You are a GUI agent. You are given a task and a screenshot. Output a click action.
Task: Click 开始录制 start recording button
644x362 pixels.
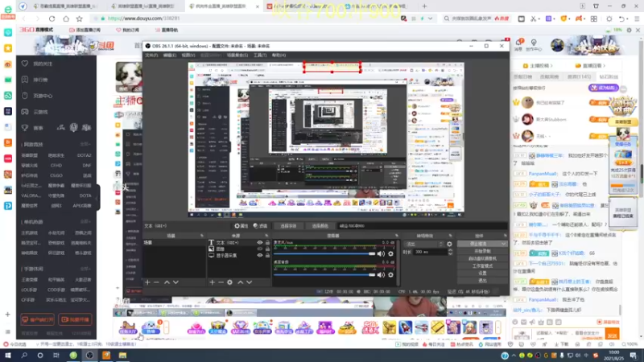482,251
